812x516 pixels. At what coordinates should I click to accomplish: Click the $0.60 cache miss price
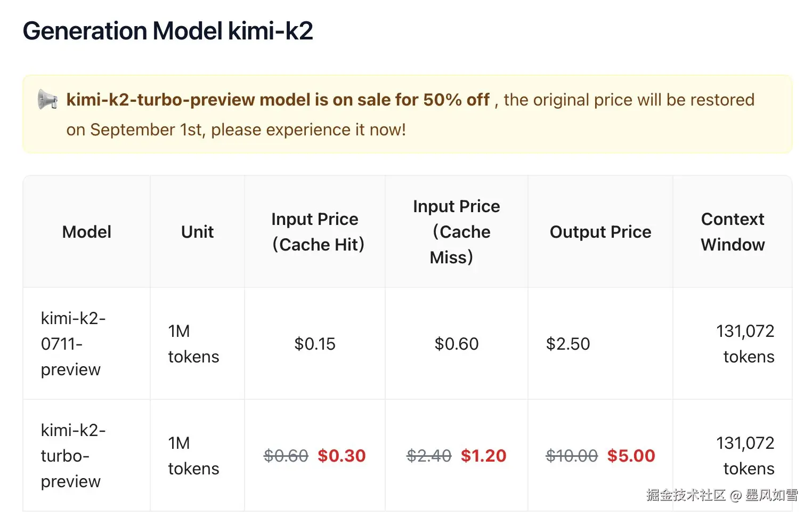tap(456, 344)
